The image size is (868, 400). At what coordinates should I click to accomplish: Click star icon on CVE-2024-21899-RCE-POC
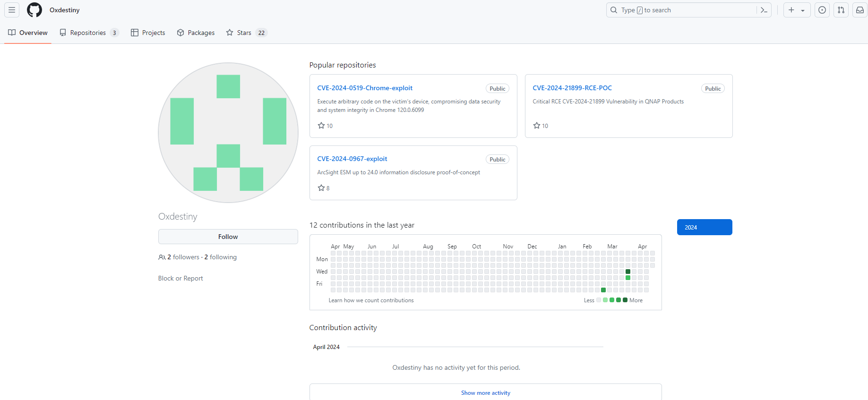pyautogui.click(x=537, y=126)
